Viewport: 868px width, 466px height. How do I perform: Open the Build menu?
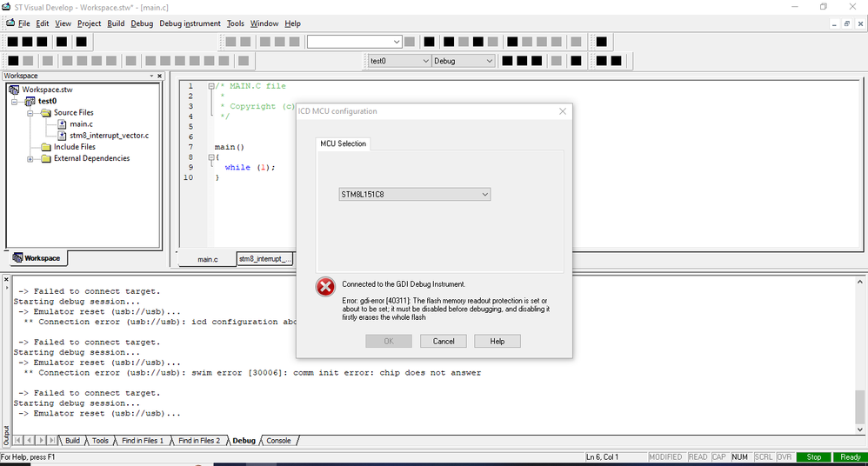coord(116,23)
